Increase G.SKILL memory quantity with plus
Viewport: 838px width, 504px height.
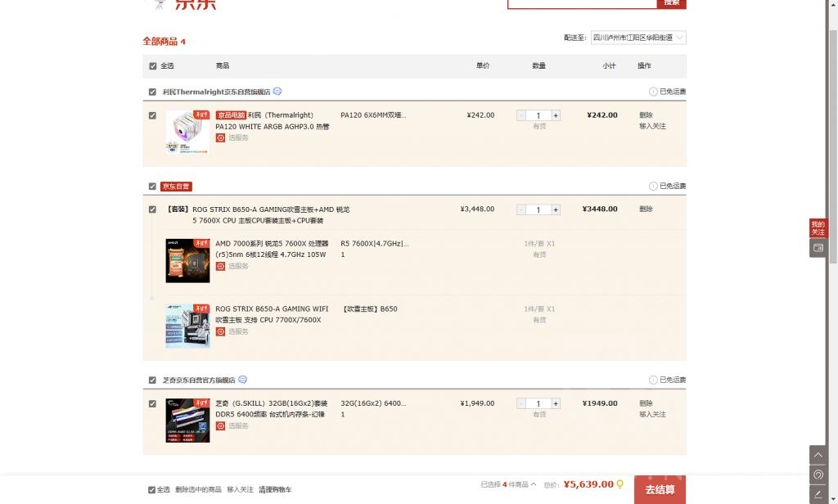pos(556,403)
